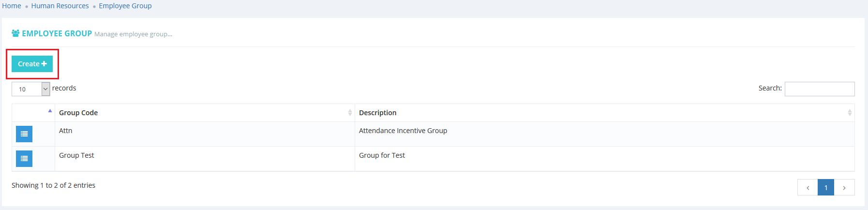Click the Create button
The width and height of the screenshot is (868, 210).
click(x=32, y=64)
